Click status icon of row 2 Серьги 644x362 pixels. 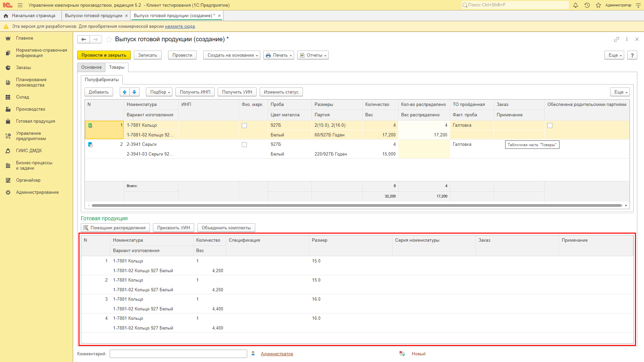[x=90, y=144]
